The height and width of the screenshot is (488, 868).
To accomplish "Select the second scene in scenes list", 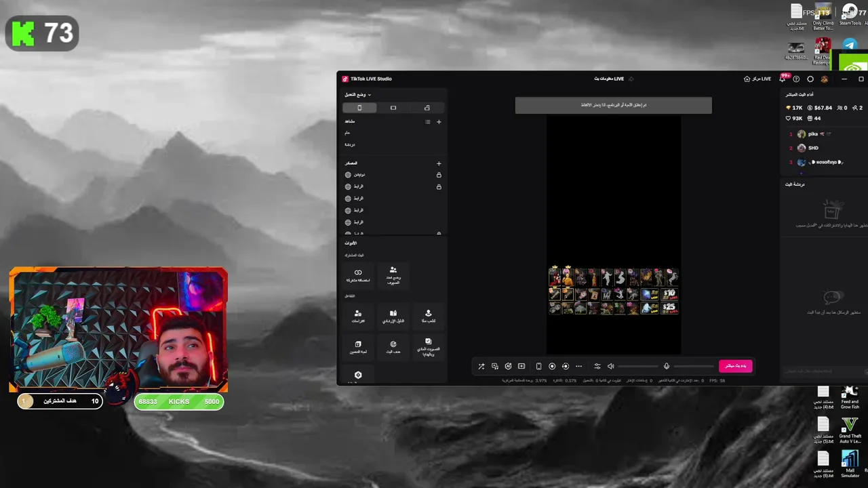I will 393,144.
